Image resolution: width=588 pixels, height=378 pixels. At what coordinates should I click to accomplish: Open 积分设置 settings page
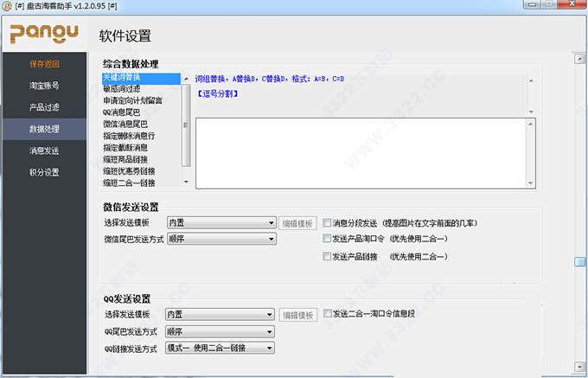[x=44, y=172]
